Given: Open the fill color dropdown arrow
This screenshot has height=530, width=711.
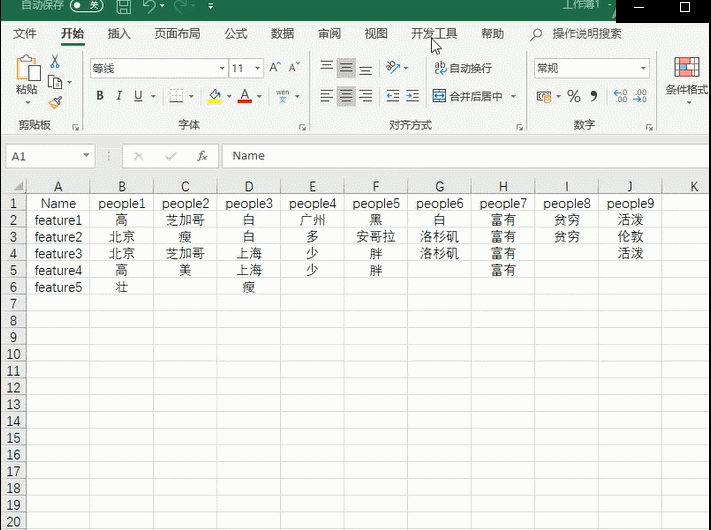Looking at the screenshot, I should [x=229, y=96].
